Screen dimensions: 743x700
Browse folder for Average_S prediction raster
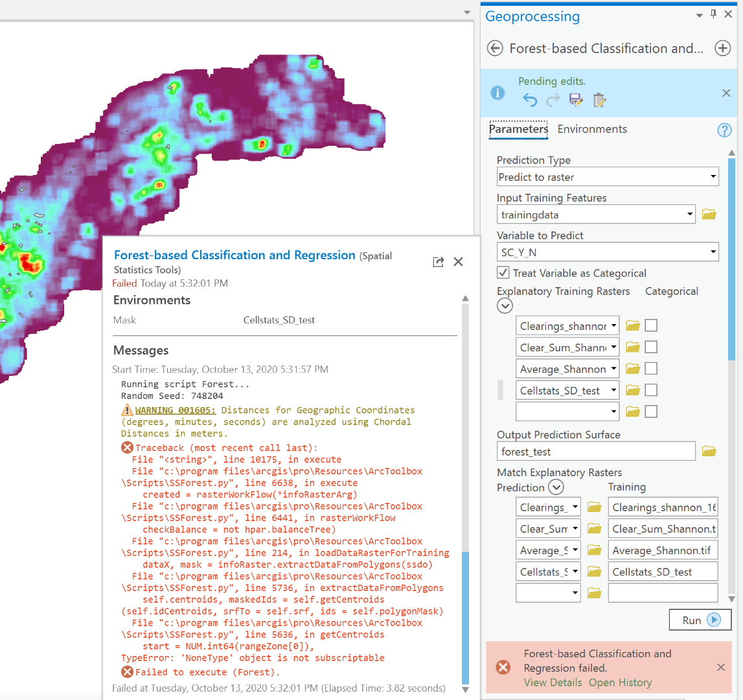[x=594, y=550]
